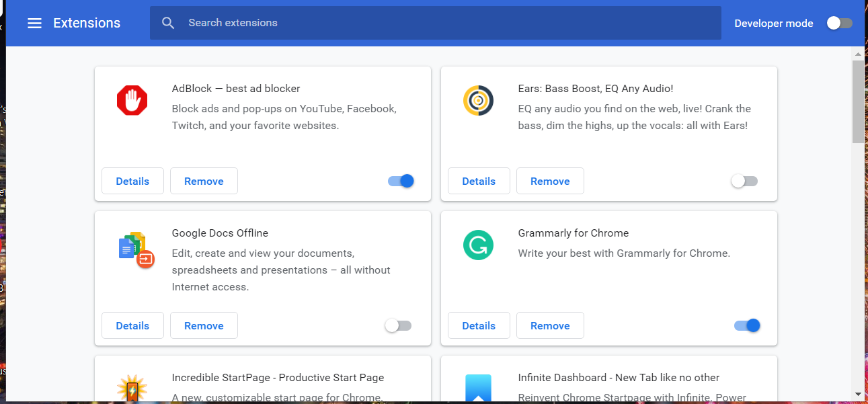This screenshot has height=404, width=868.
Task: Click the 'Google Docs Offline' title
Action: coord(220,233)
